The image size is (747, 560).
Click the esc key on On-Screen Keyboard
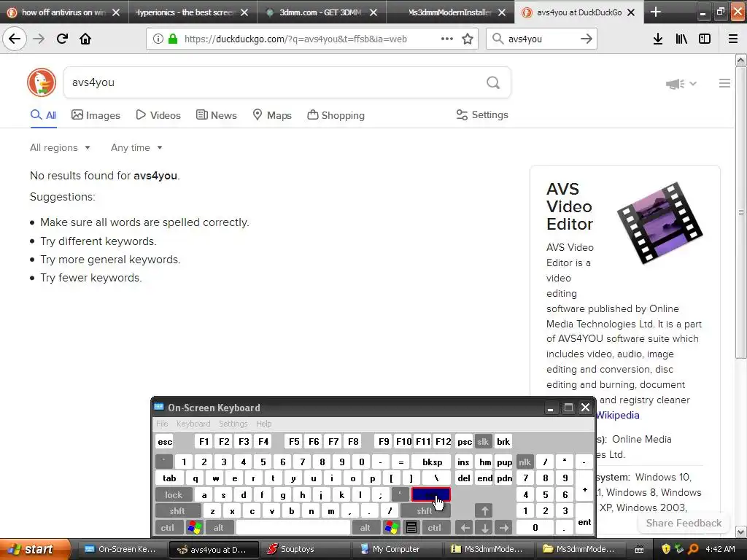[165, 441]
